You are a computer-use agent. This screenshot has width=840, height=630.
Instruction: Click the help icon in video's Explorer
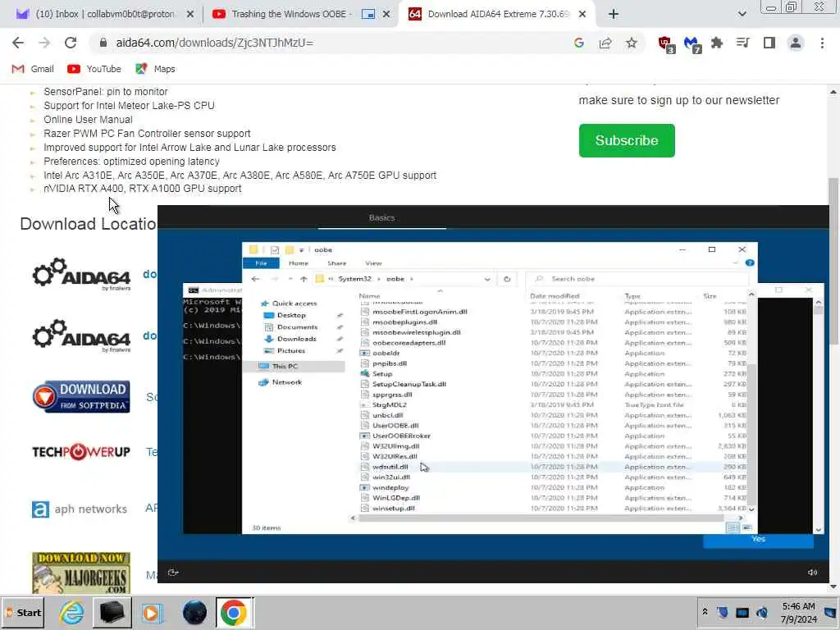(750, 263)
